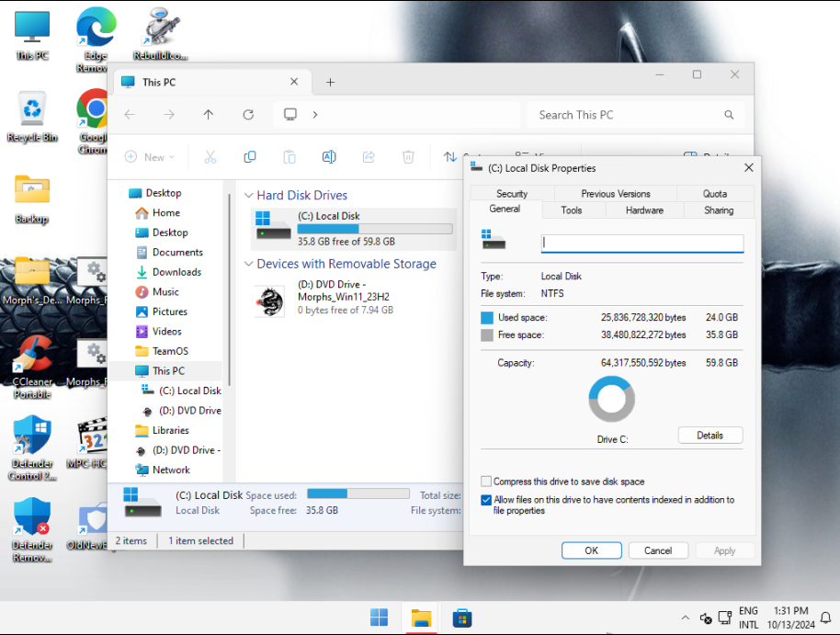Click address bar breadcrumb chevron
This screenshot has height=635, width=840.
(x=315, y=114)
